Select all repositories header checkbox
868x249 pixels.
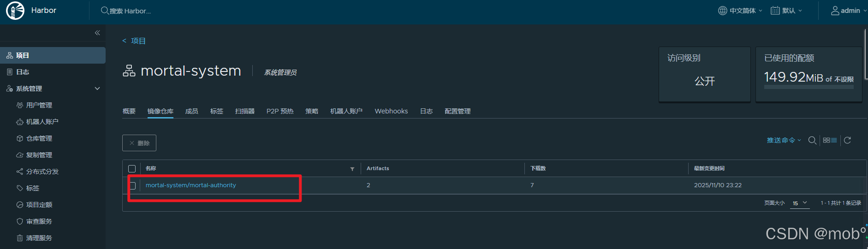pos(132,169)
